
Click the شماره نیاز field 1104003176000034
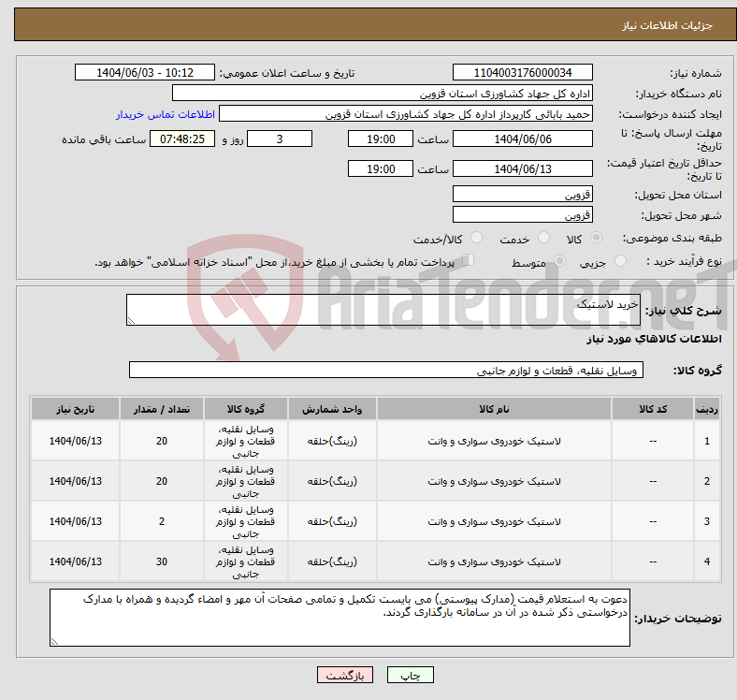click(522, 72)
